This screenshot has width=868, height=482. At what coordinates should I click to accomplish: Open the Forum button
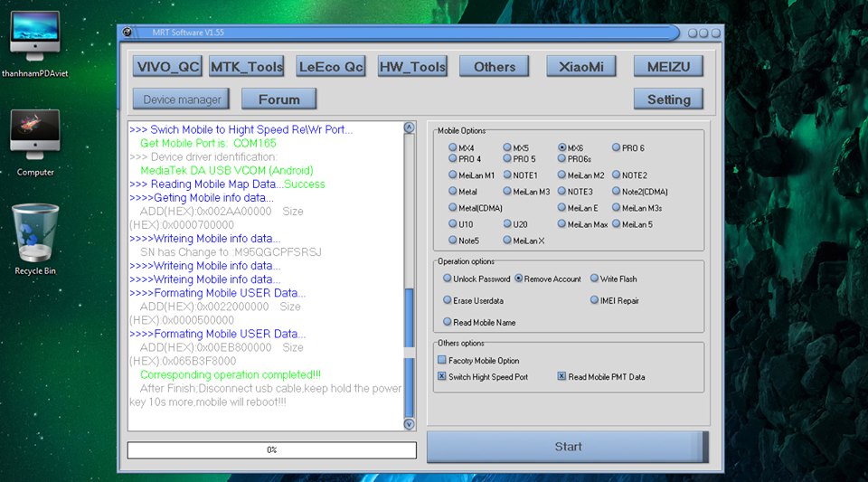pos(279,99)
